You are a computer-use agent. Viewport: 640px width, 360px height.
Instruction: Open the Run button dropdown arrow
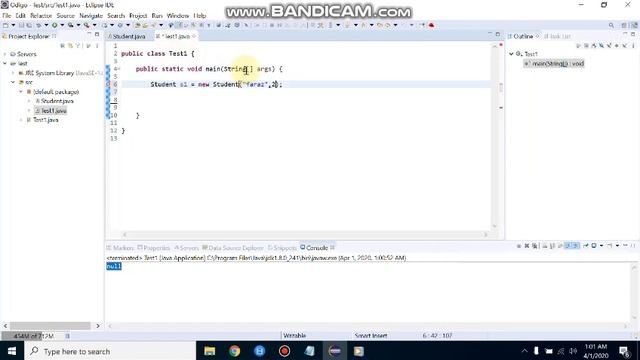62,25
